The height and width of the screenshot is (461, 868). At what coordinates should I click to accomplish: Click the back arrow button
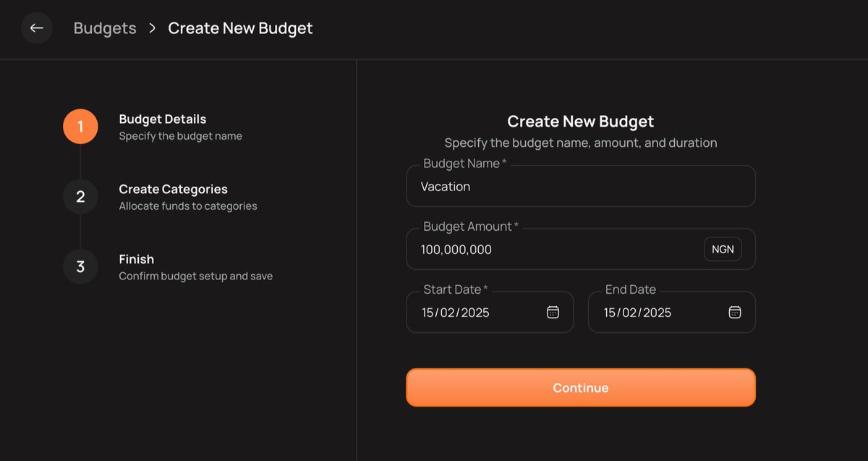[36, 28]
